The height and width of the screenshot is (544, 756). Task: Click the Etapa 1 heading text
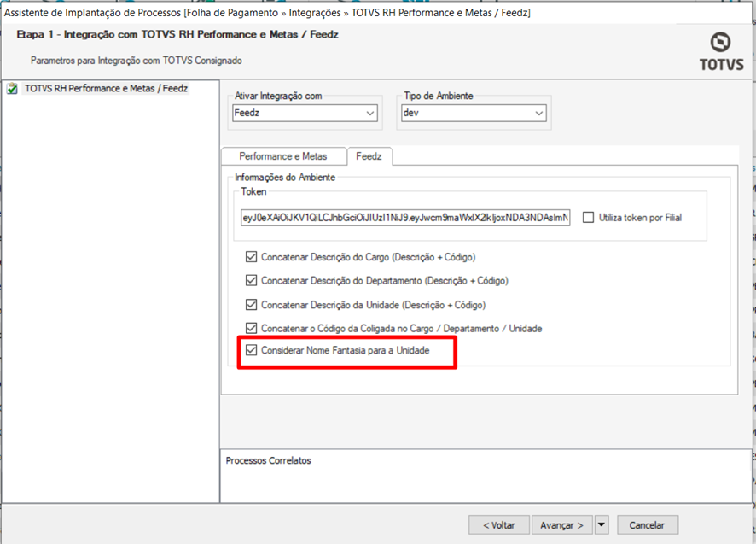(177, 35)
